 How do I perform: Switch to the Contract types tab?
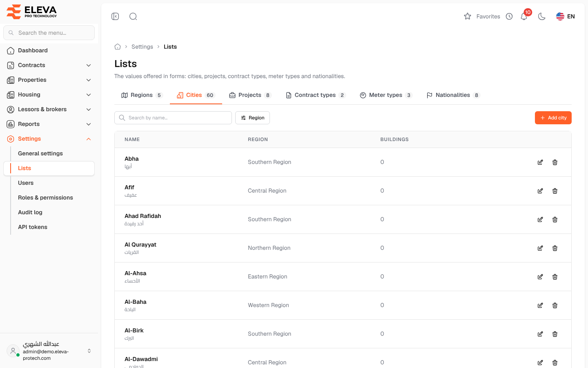coord(316,95)
